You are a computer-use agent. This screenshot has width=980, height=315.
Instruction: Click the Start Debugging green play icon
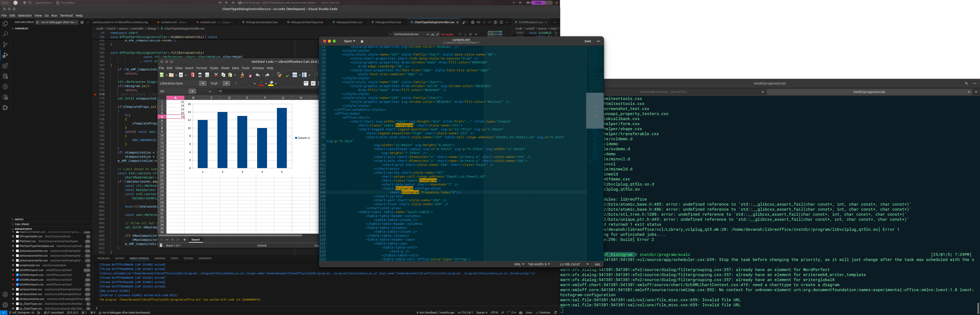(38, 22)
